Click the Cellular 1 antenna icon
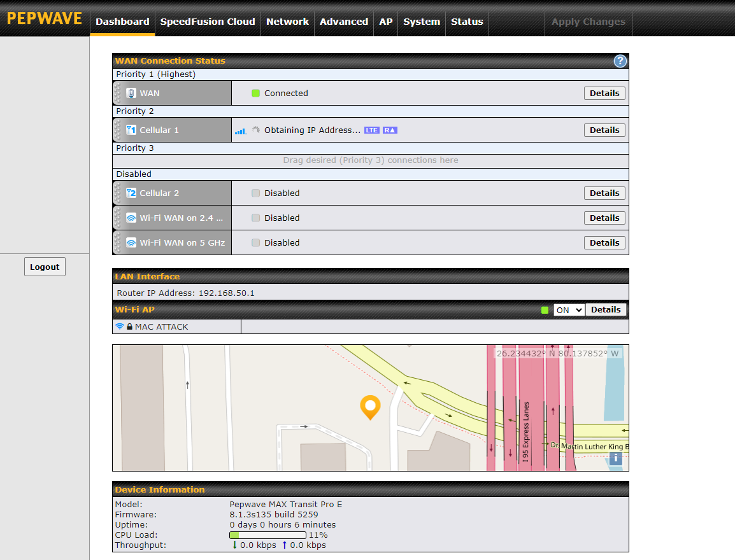 [131, 130]
